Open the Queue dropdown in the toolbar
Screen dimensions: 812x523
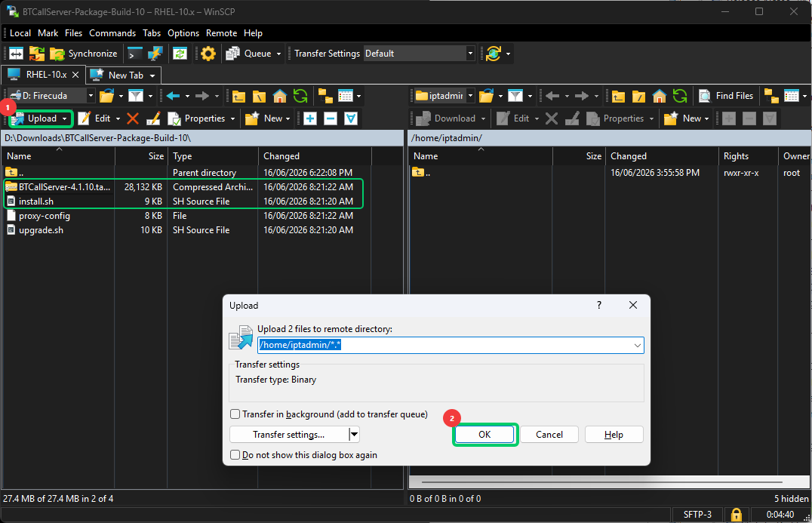point(278,54)
